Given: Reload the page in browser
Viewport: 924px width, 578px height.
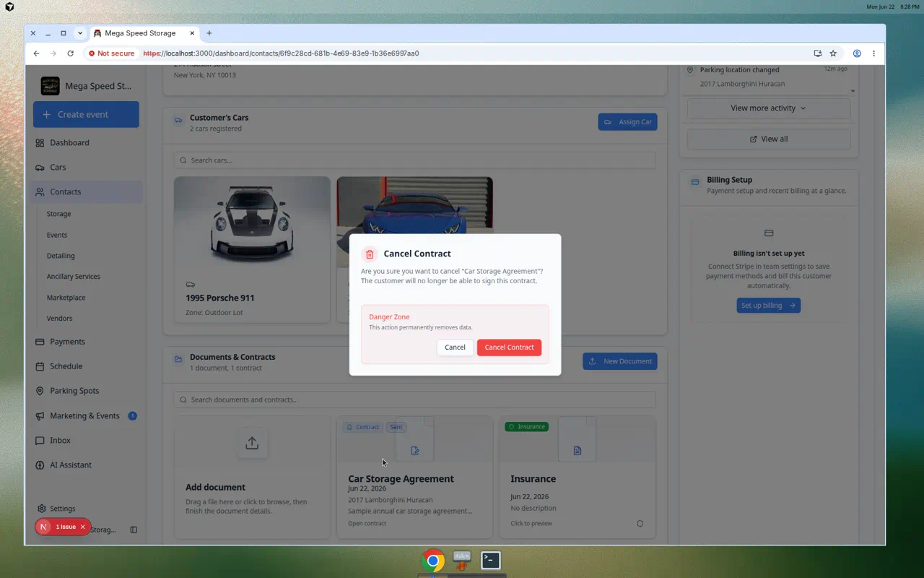Looking at the screenshot, I should point(70,53).
